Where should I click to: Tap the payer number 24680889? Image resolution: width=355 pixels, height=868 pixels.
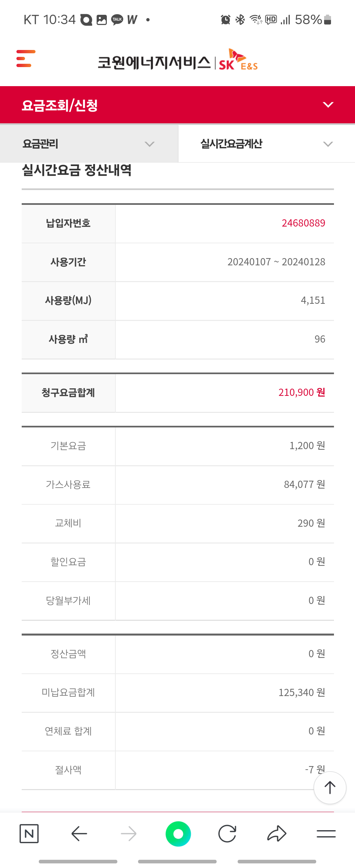(x=303, y=223)
